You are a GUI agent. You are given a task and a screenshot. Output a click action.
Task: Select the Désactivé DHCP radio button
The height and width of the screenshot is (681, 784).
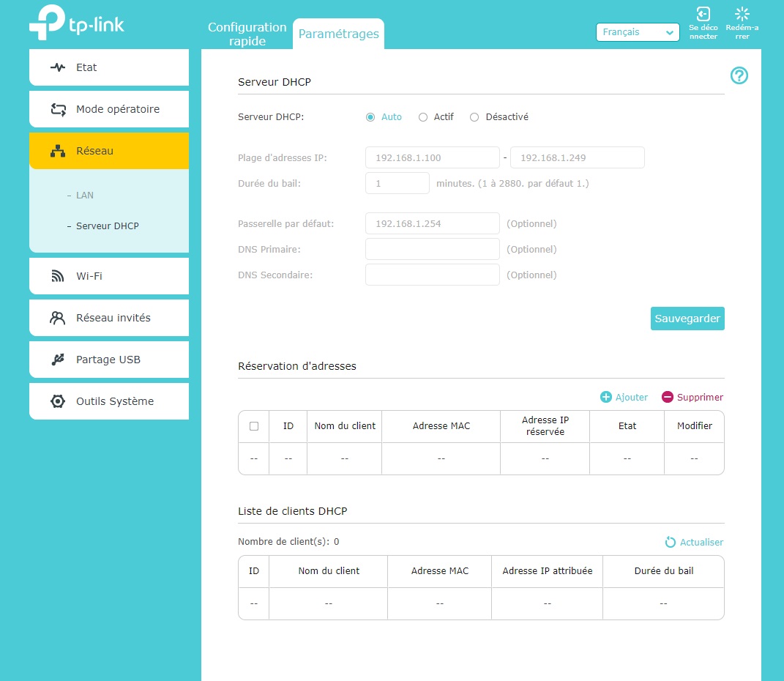(474, 117)
